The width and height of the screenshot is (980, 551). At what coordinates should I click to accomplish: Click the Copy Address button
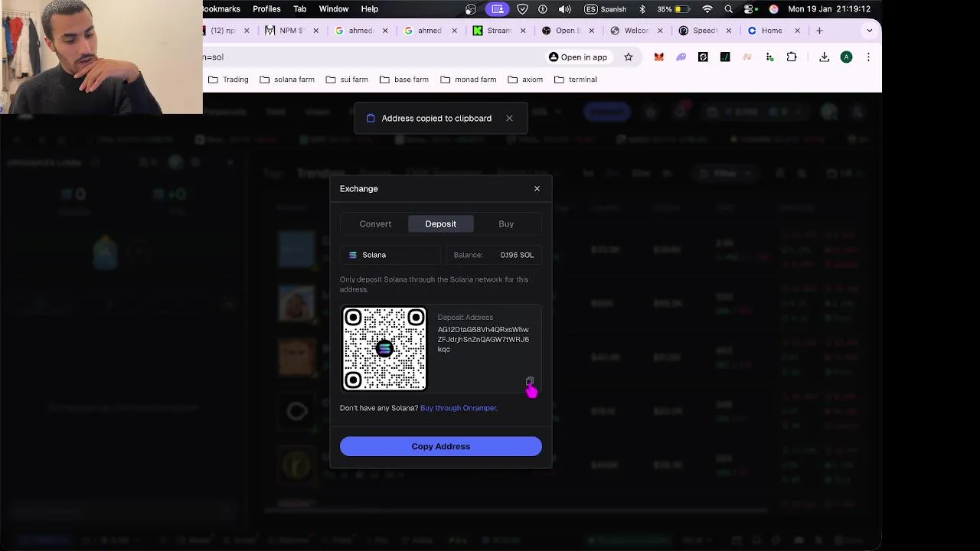441,446
